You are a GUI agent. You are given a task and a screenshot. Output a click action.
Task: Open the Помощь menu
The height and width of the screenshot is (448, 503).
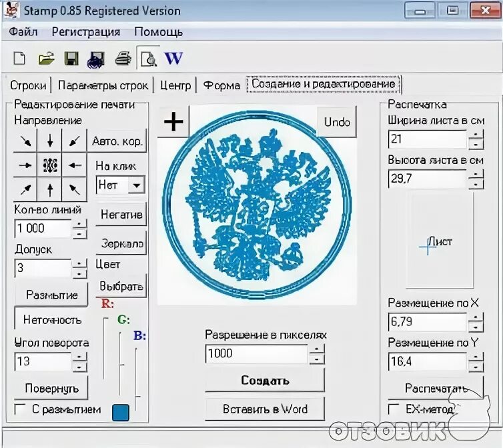(x=159, y=32)
